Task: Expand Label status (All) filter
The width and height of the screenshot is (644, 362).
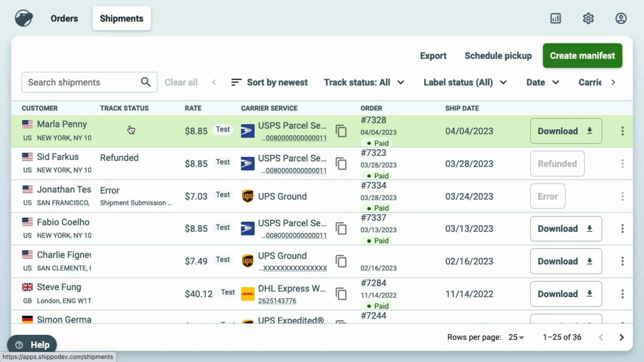Action: pyautogui.click(x=465, y=82)
